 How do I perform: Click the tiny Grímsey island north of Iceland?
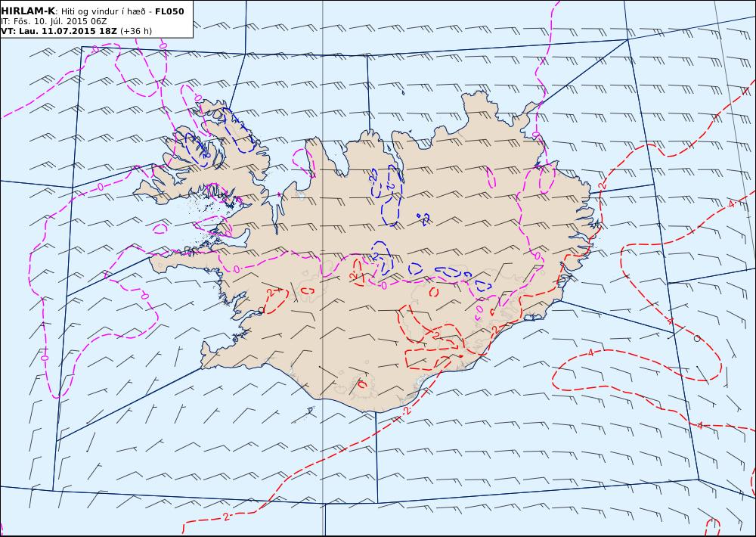pos(403,92)
